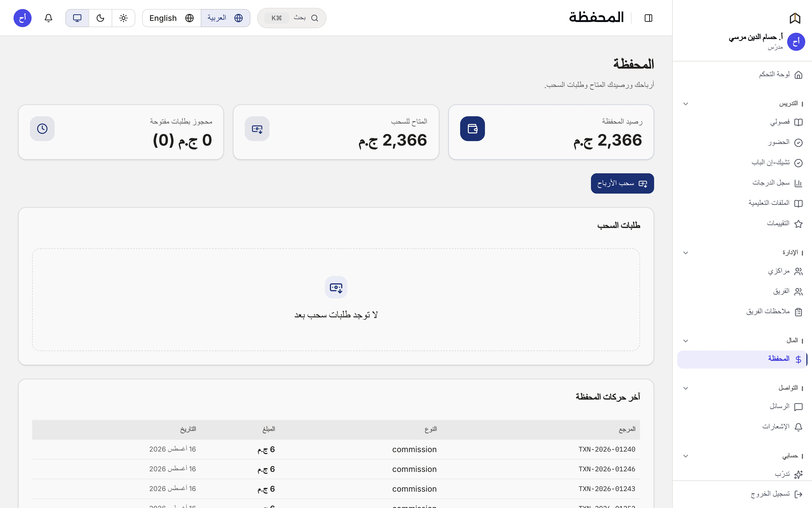The image size is (812, 508).
Task: Open الرسائل messages page
Action: [x=742, y=407]
